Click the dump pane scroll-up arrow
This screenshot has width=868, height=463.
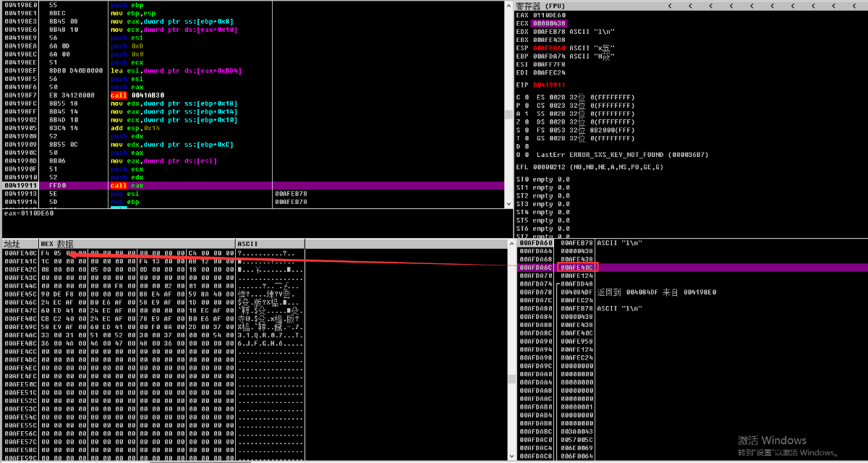511,244
